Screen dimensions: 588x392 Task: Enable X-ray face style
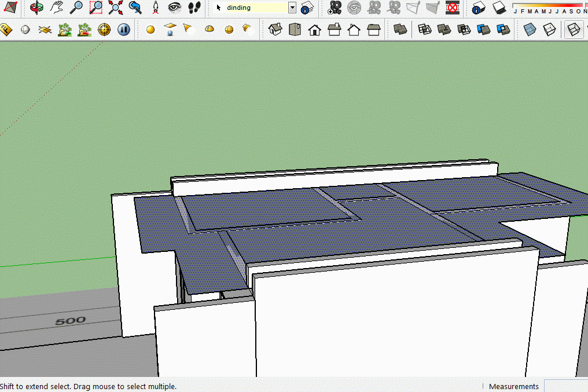[529, 29]
